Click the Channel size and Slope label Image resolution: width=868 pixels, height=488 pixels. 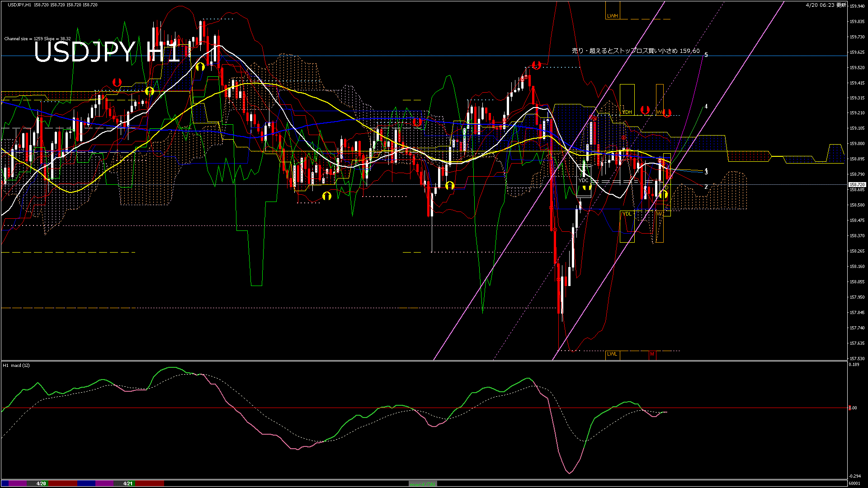(x=38, y=39)
